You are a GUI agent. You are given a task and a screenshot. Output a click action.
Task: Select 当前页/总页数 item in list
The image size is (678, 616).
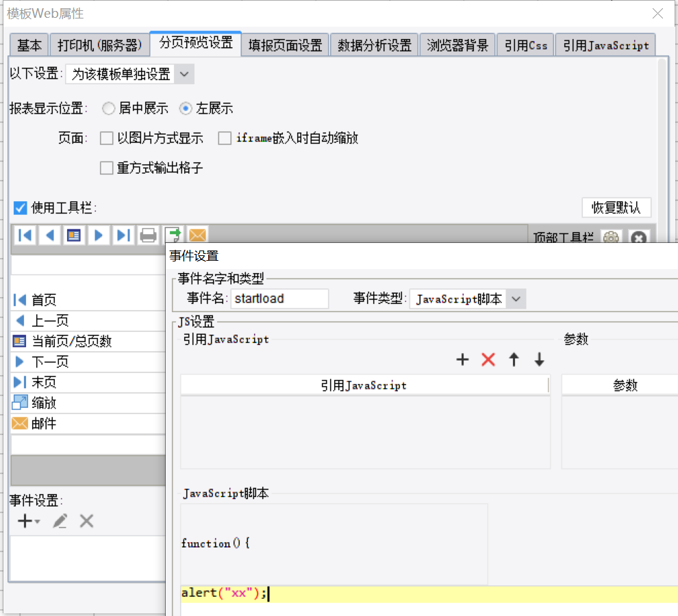[x=88, y=341]
